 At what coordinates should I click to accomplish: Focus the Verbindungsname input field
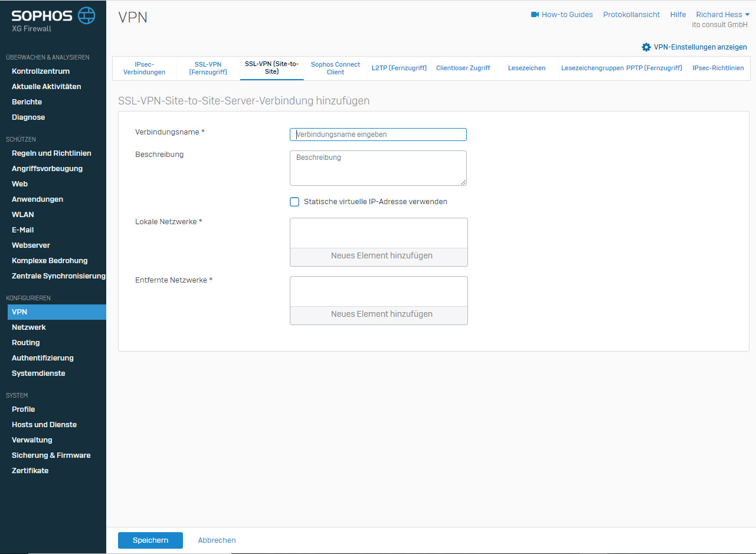click(x=378, y=135)
